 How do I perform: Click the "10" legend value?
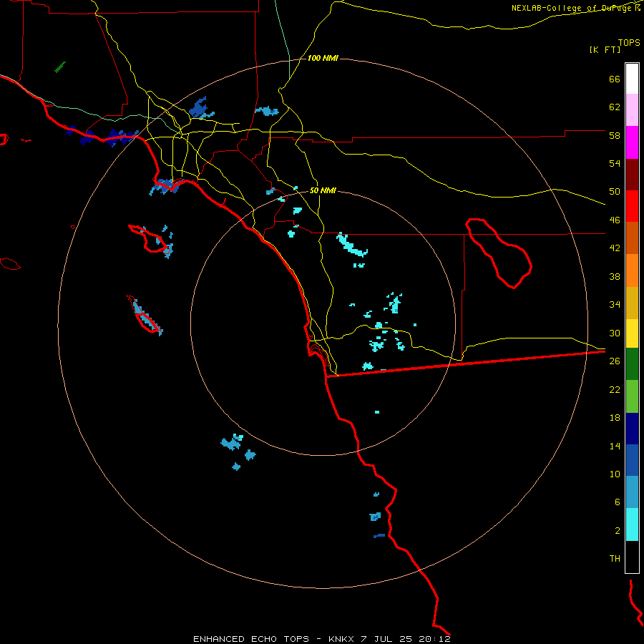click(x=615, y=474)
